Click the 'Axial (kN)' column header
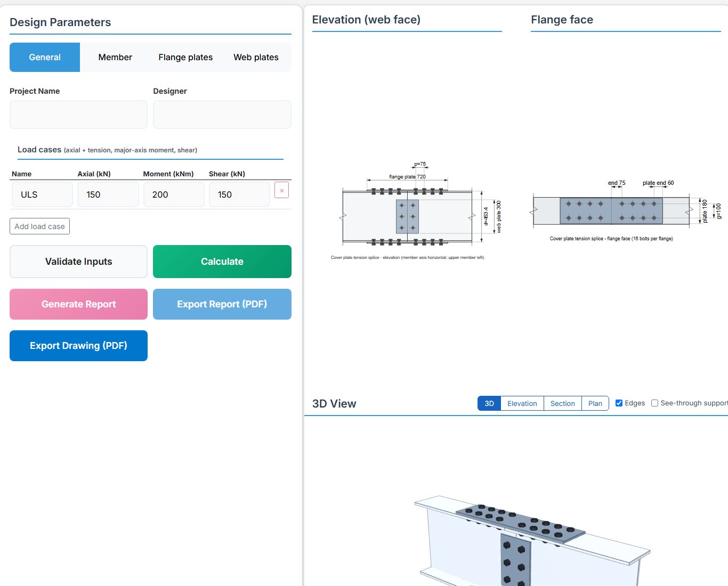The width and height of the screenshot is (728, 586). point(94,174)
